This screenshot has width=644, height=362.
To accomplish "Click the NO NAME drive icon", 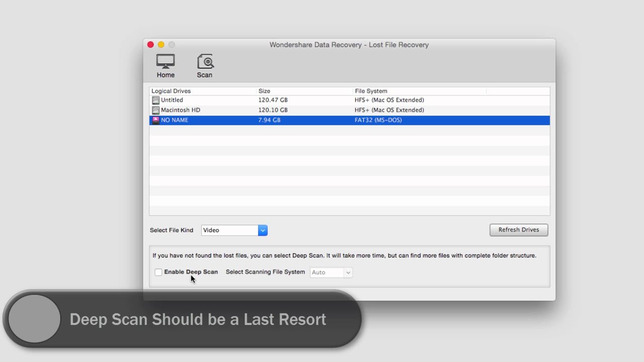I will tap(155, 120).
